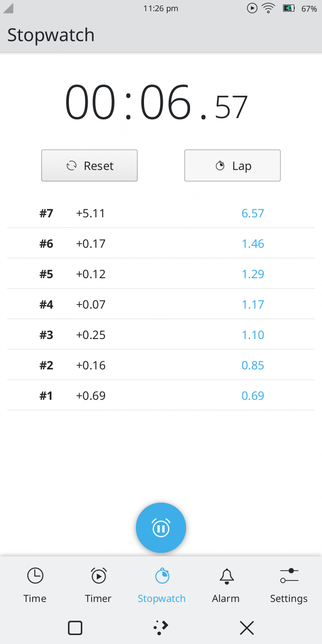Tap the Wi-Fi status icon
322x644 pixels.
[268, 8]
